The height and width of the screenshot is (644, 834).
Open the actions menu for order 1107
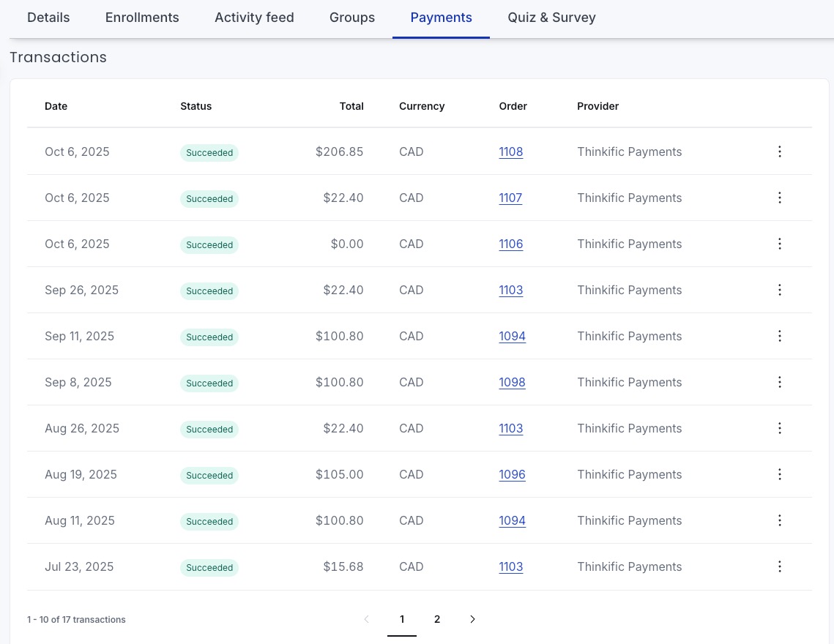click(779, 198)
